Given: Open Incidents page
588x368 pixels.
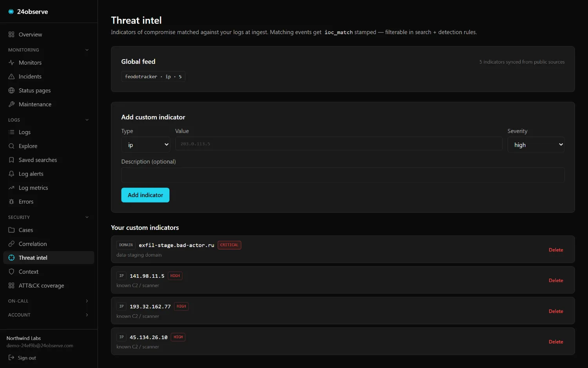Looking at the screenshot, I should pyautogui.click(x=49, y=77).
